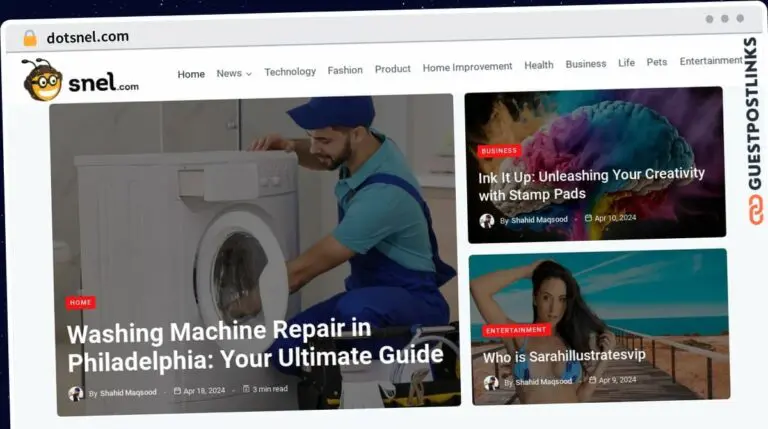The width and height of the screenshot is (768, 429).
Task: Click Shahid Maqsood author link on Sarahillustratesvip post
Action: 544,381
